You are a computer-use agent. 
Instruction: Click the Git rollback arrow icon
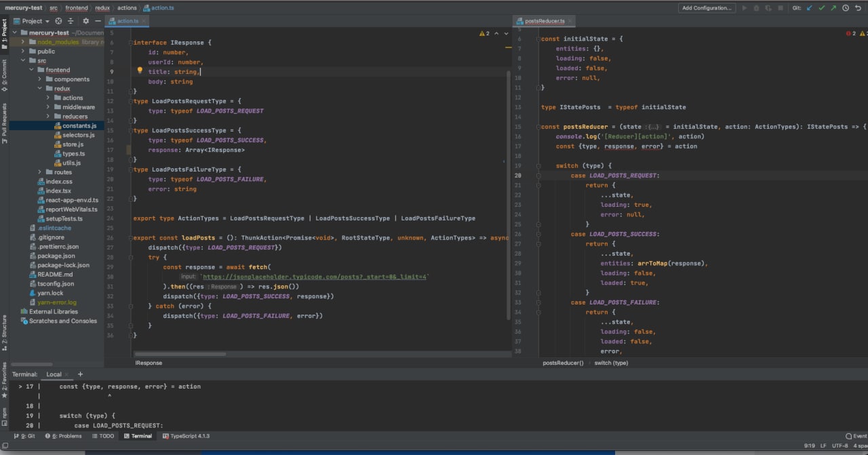tap(858, 8)
